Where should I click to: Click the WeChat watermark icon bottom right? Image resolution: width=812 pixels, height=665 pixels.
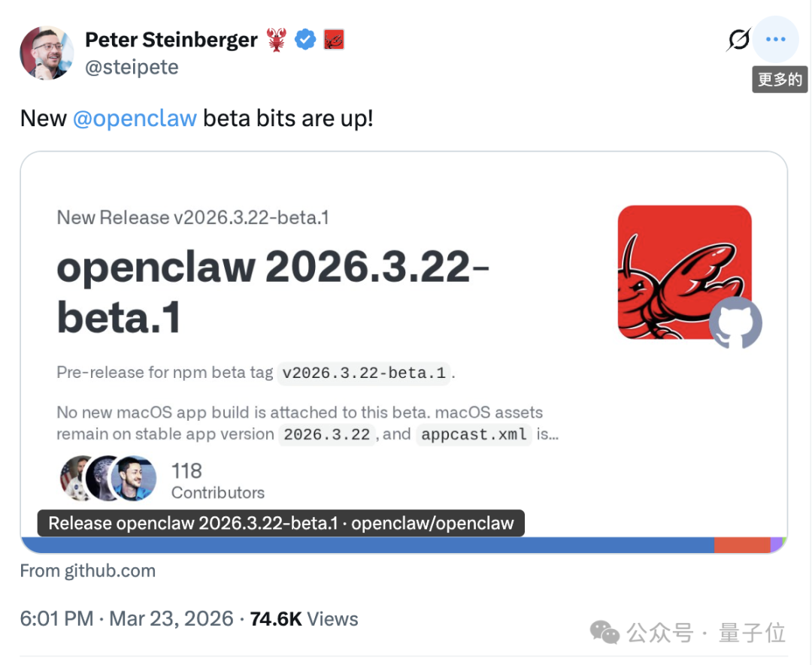coord(605,633)
